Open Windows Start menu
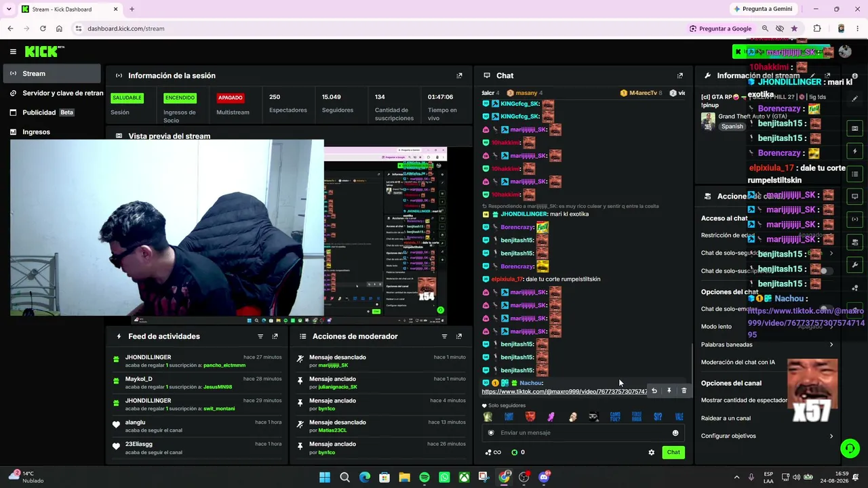 point(325,477)
